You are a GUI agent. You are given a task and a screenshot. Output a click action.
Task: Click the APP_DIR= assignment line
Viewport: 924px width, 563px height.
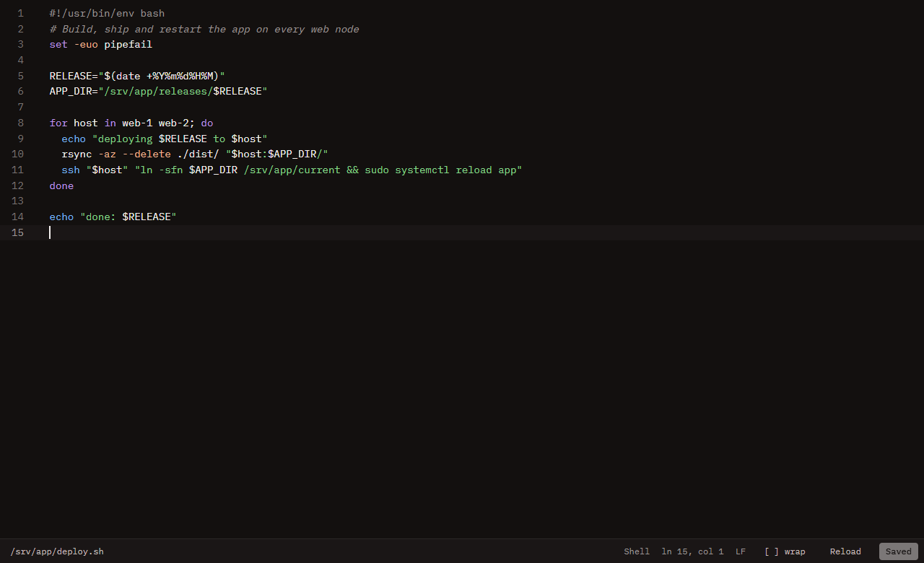[x=159, y=91]
